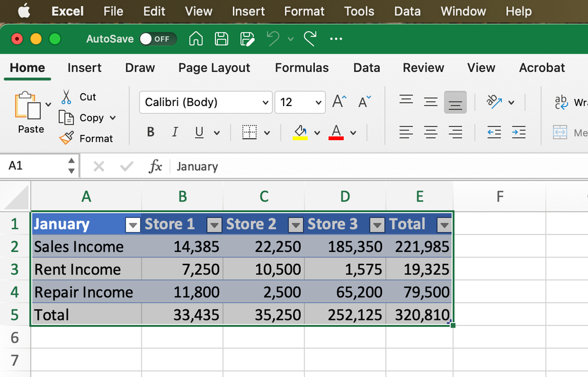
Task: Open the more options ellipsis
Action: (335, 39)
